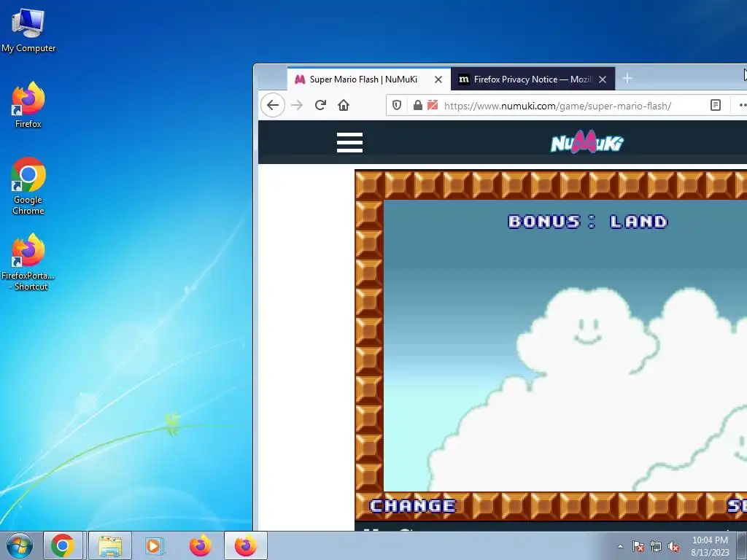747x560 pixels.
Task: Go to the Firefox home page
Action: 344,105
